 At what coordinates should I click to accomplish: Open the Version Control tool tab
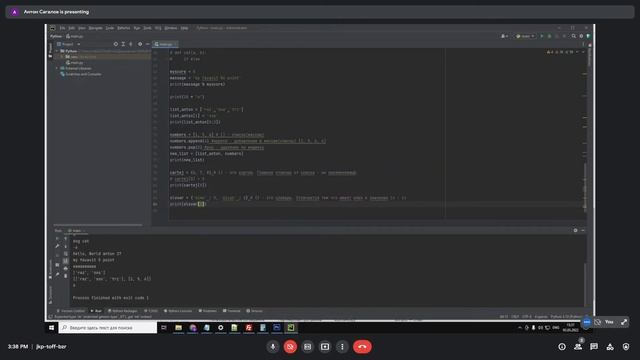click(x=71, y=311)
